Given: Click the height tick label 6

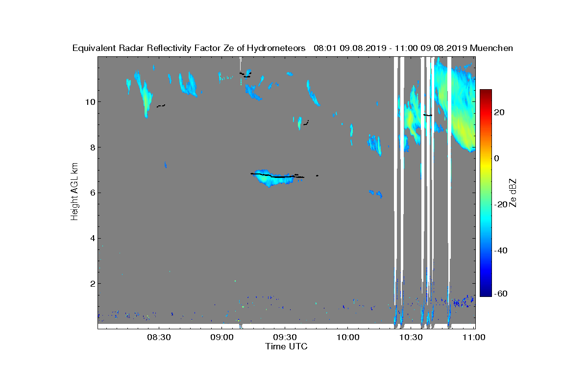Looking at the screenshot, I should (x=92, y=193).
